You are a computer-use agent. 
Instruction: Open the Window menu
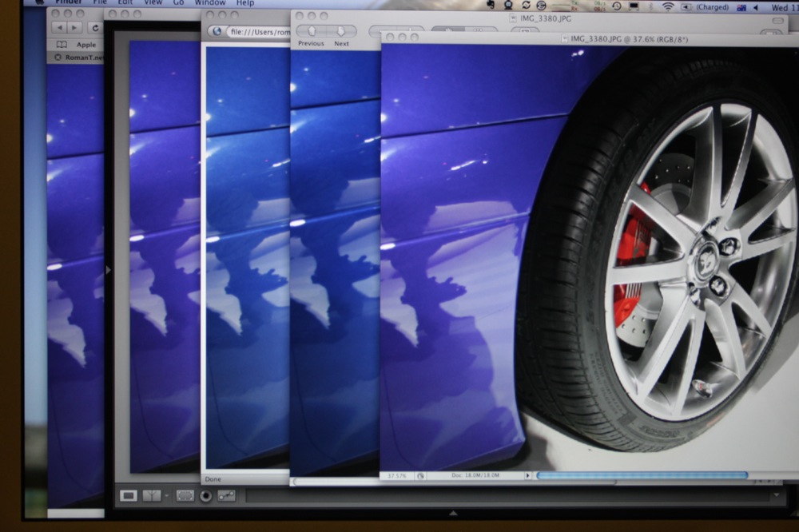[210, 3]
